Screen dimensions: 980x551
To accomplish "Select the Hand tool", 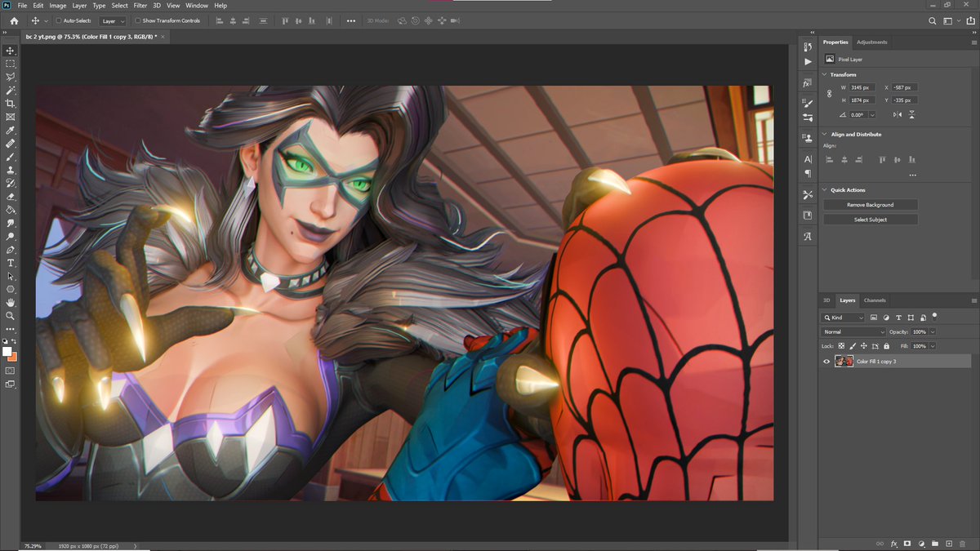I will click(x=11, y=303).
